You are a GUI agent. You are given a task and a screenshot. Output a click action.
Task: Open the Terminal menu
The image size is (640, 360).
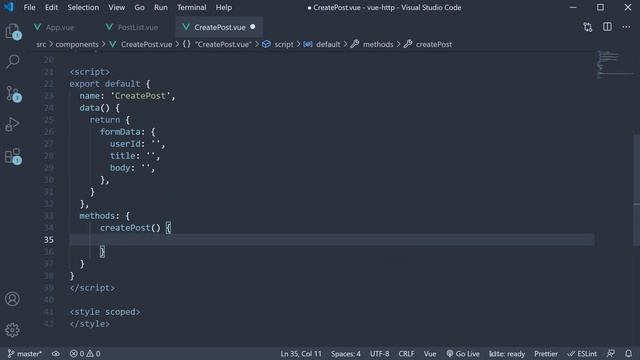[x=192, y=7]
